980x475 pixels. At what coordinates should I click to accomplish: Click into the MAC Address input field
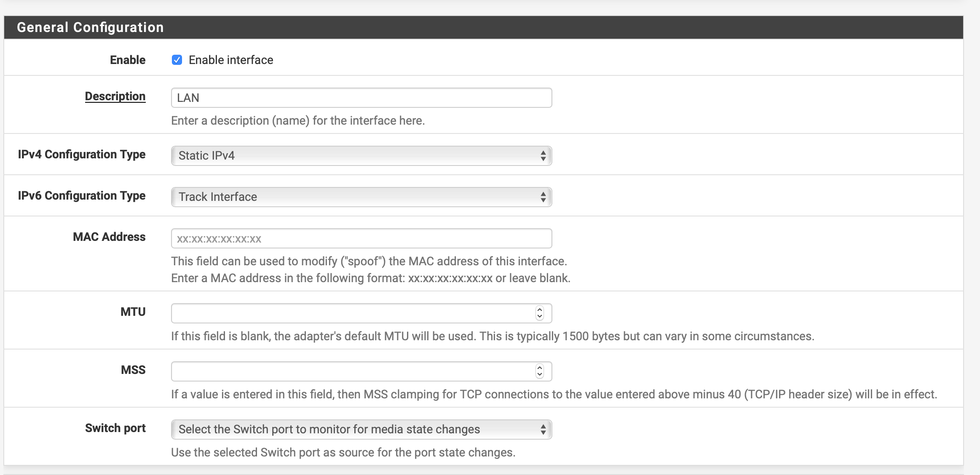(x=361, y=238)
